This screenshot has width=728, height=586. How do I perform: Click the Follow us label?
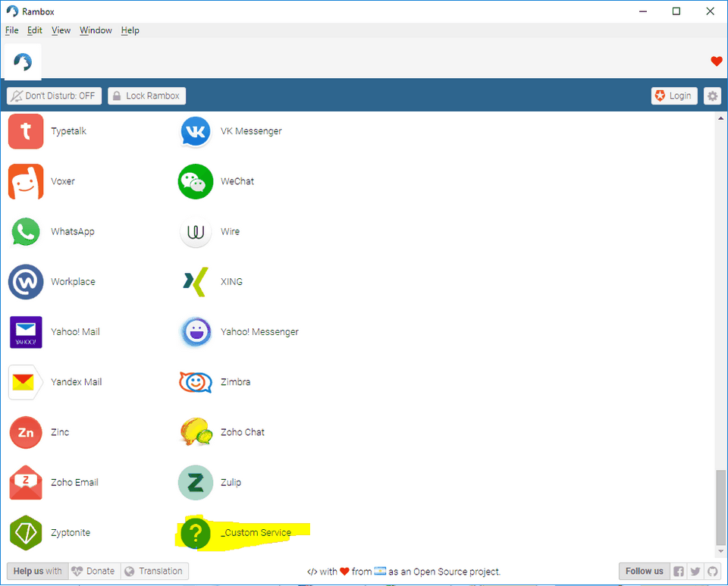tap(645, 571)
